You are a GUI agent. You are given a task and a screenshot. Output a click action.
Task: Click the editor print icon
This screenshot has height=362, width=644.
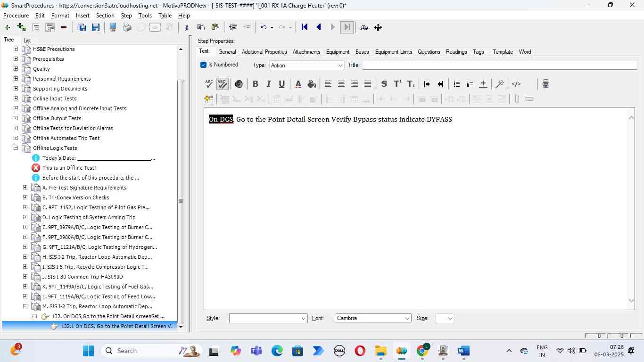click(x=545, y=84)
